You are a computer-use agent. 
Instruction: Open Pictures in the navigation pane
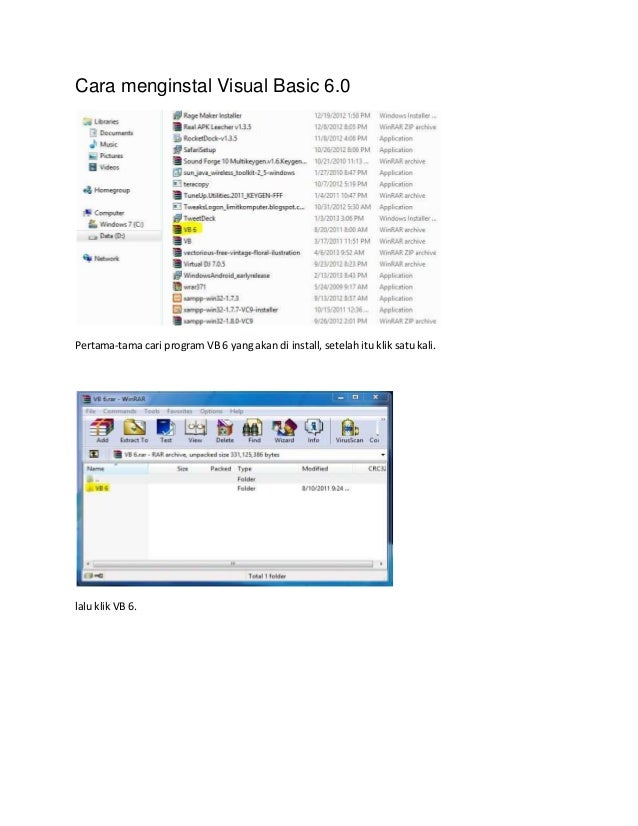(106, 156)
